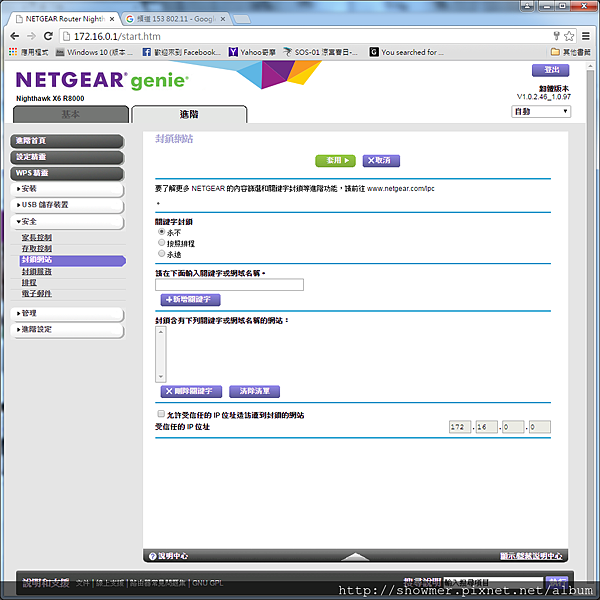Click the address bar showing 172.16.0.1

pyautogui.click(x=306, y=36)
